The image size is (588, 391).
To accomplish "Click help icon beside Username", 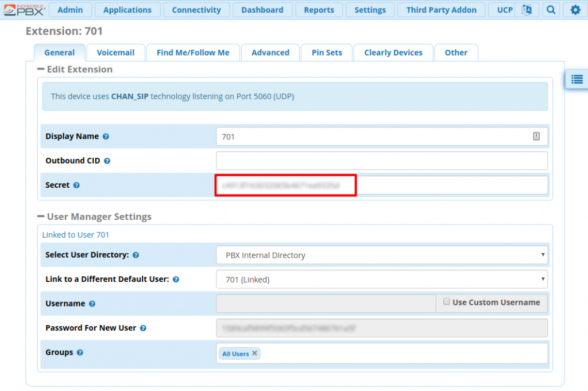I will tap(92, 304).
